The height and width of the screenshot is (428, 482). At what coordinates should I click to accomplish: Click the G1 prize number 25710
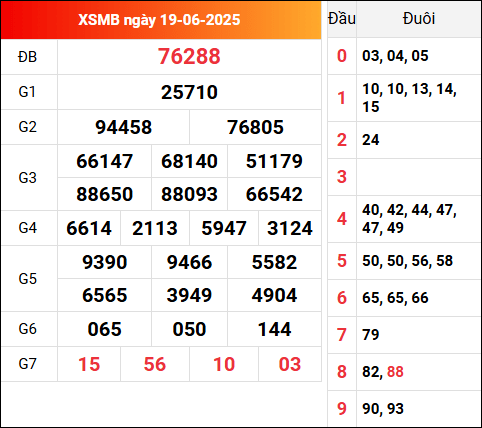point(189,92)
